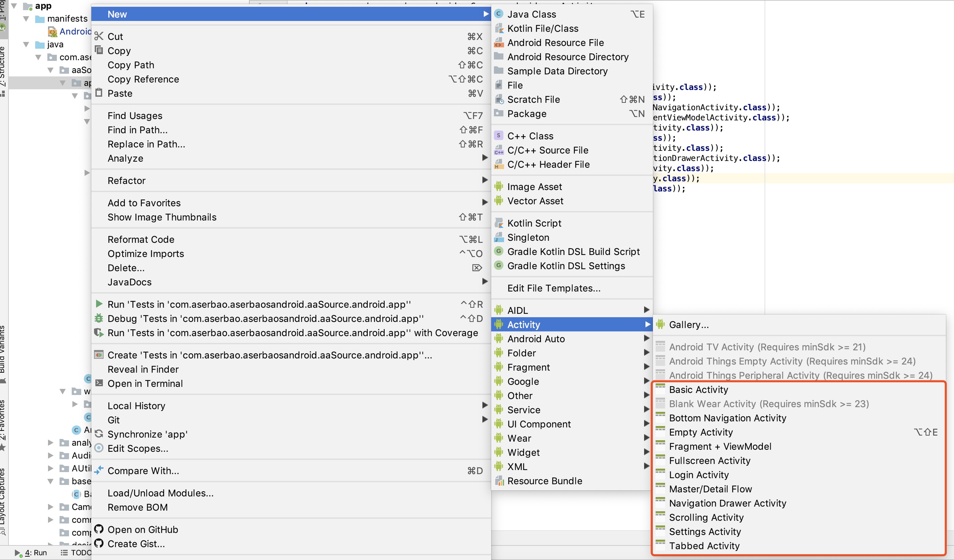Open the Fragment submenu arrow
Viewport: 954px width, 560px height.
pos(646,367)
